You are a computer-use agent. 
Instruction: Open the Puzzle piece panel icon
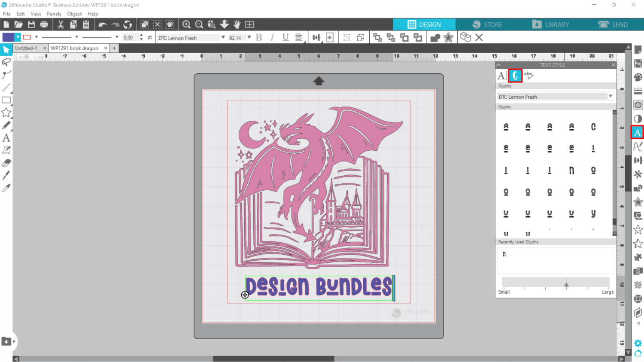(638, 257)
